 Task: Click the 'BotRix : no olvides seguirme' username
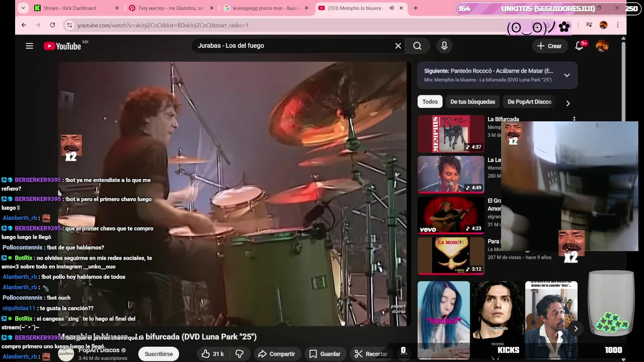24,258
